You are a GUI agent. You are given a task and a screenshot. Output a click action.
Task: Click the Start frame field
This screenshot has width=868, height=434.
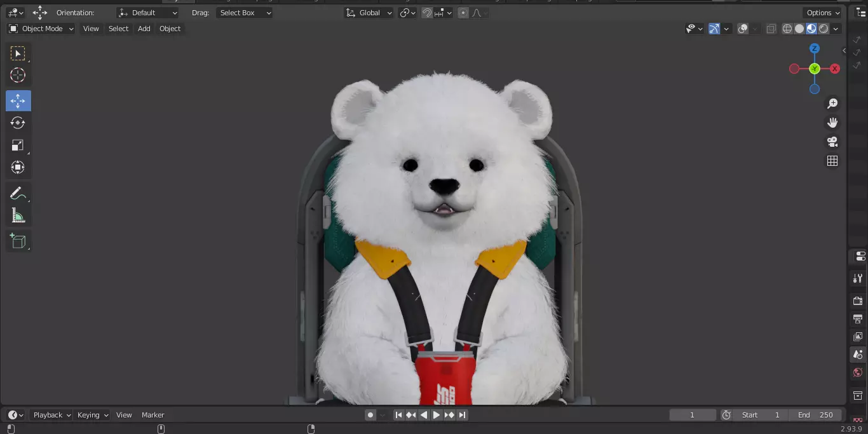761,415
